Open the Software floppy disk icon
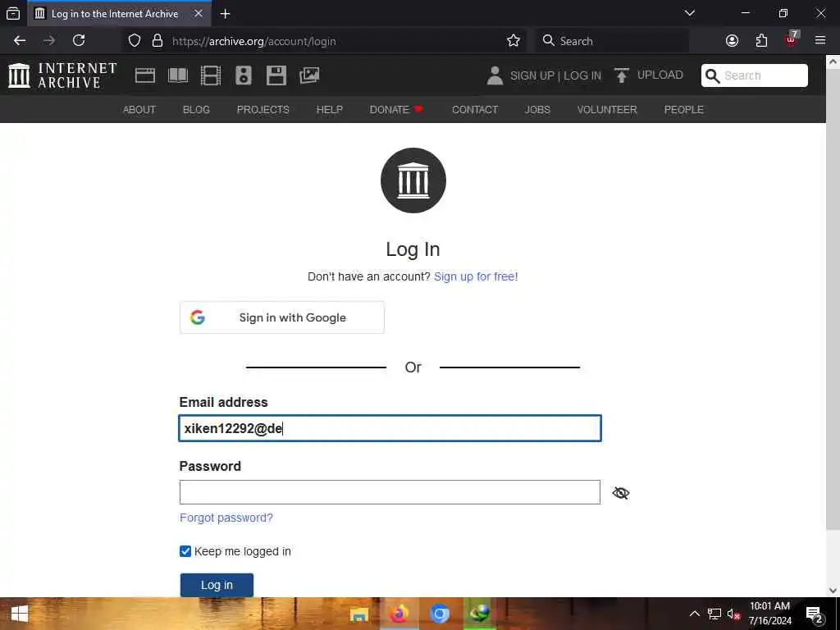This screenshot has height=630, width=840. coord(276,75)
